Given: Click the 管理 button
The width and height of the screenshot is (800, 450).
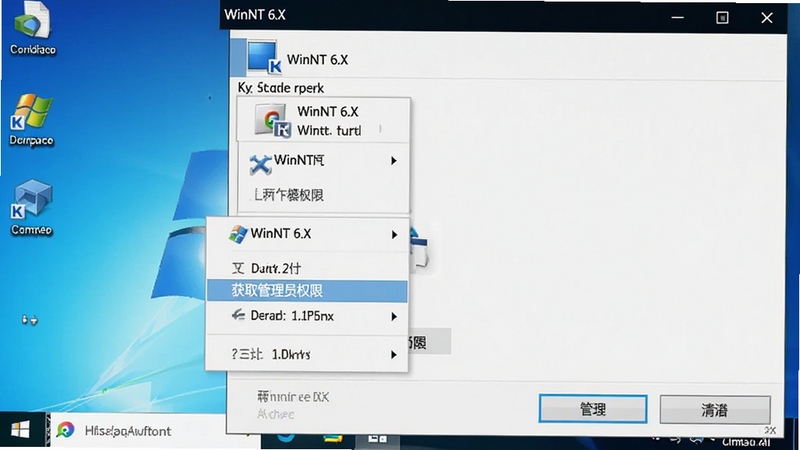Looking at the screenshot, I should click(593, 409).
